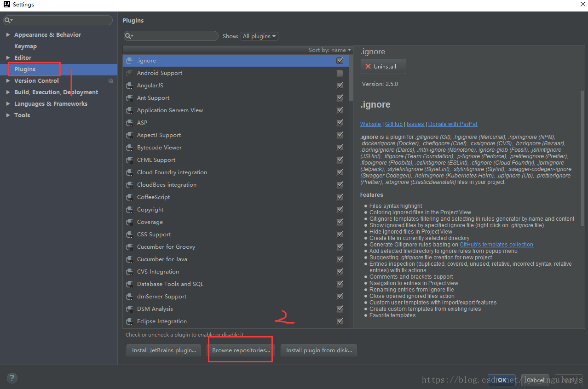Click the Application Servers View plugin icon

tap(130, 110)
